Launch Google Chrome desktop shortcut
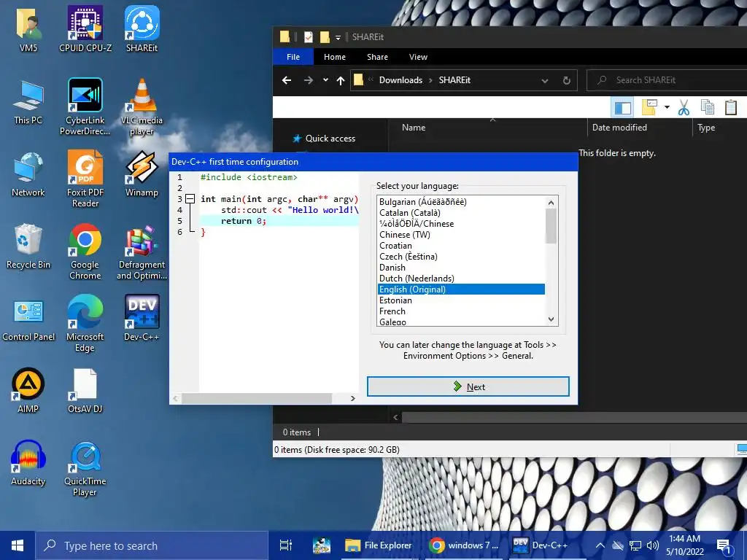747x560 pixels. 85,252
